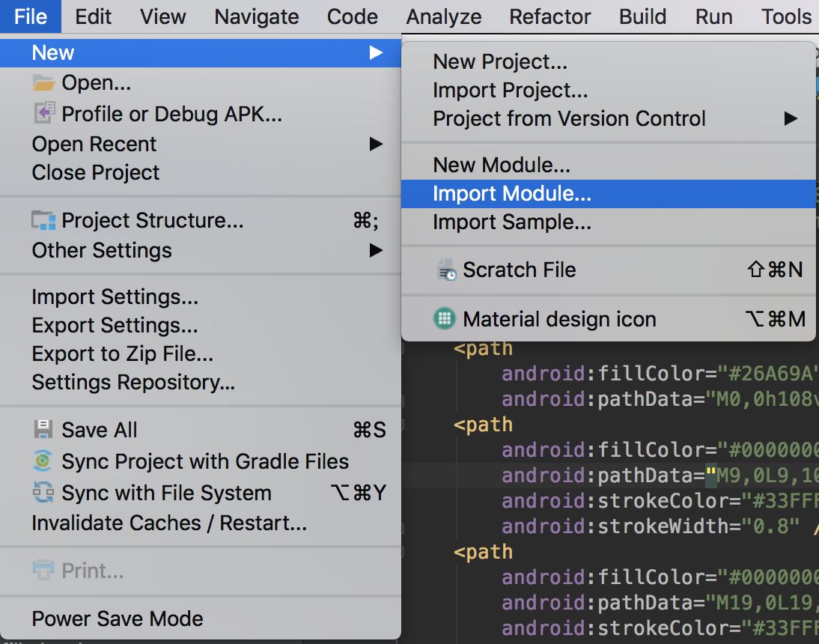Click the Scratch File icon
This screenshot has height=644, width=819.
[x=446, y=270]
